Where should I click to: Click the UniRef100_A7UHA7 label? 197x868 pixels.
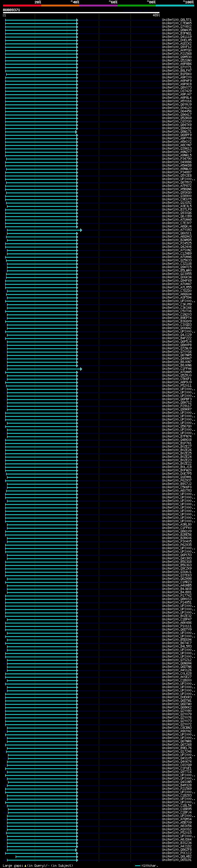click(176, 284)
